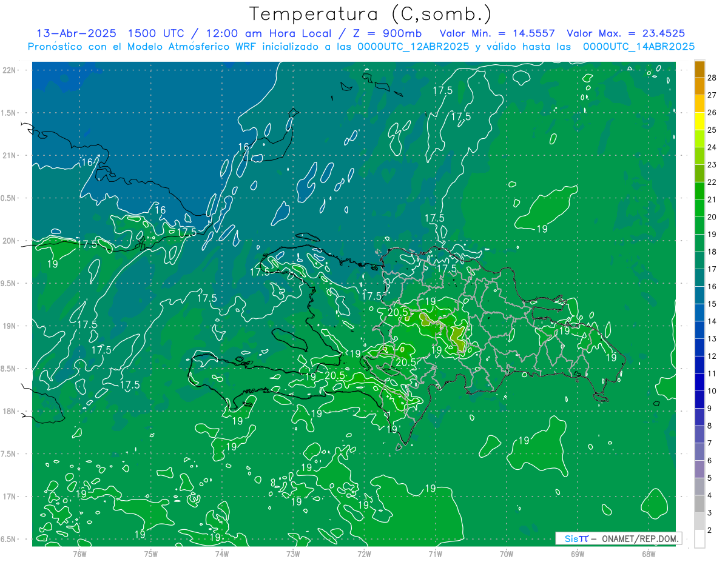Click the lime swatch between 24 and 25

click(x=699, y=138)
